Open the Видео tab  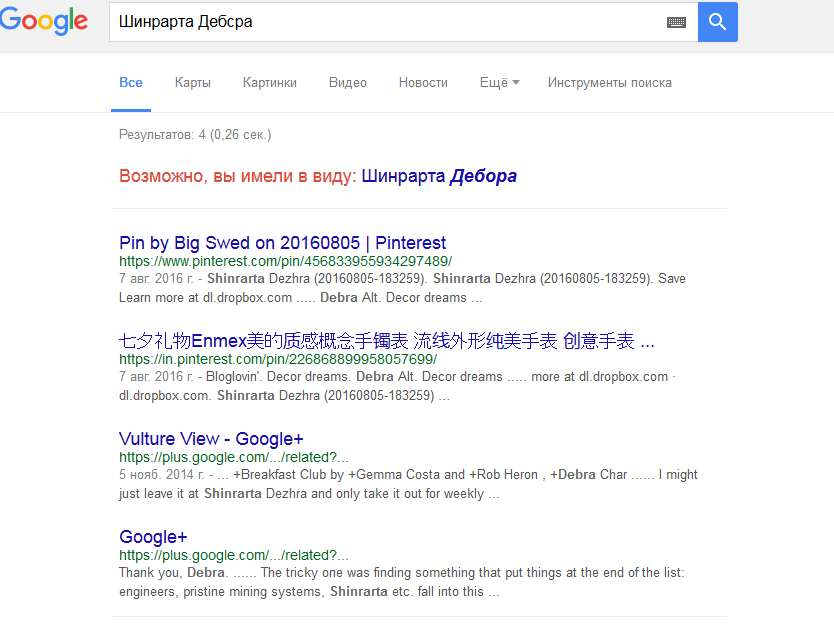pos(348,83)
